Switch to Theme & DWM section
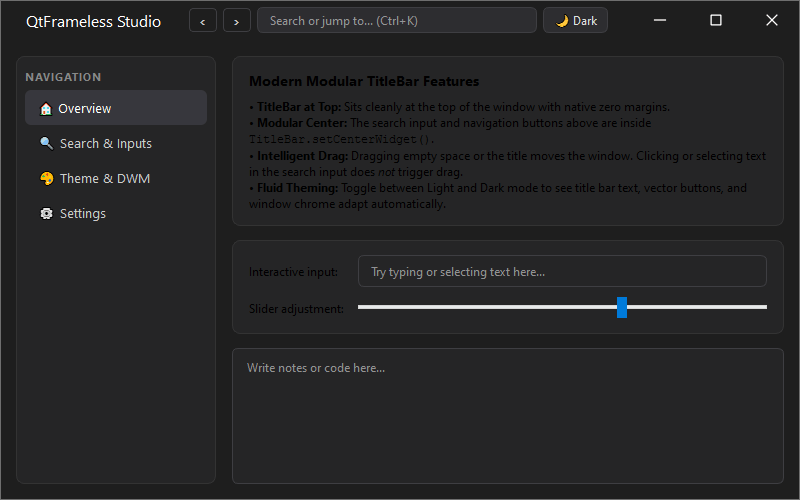The width and height of the screenshot is (800, 500). [x=116, y=179]
